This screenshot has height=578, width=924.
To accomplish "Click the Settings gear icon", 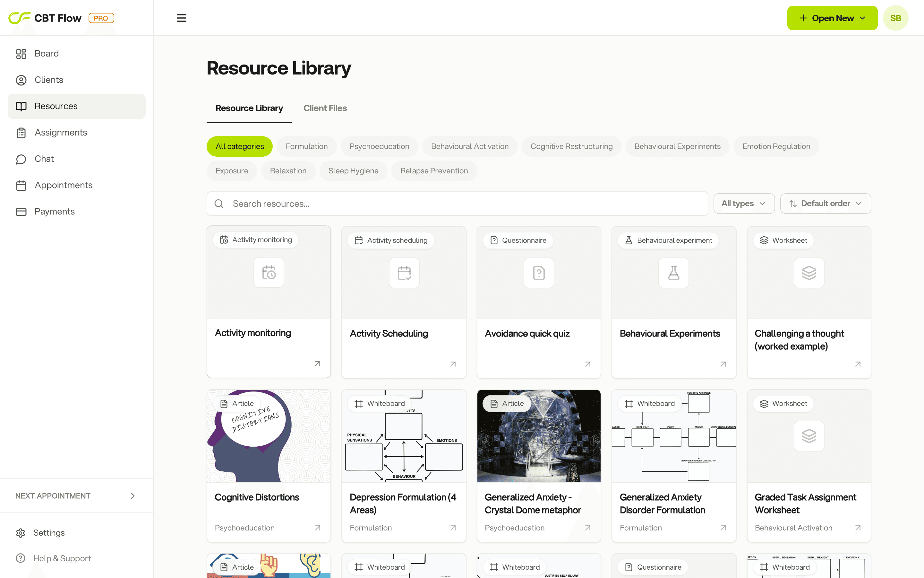I will [x=21, y=533].
